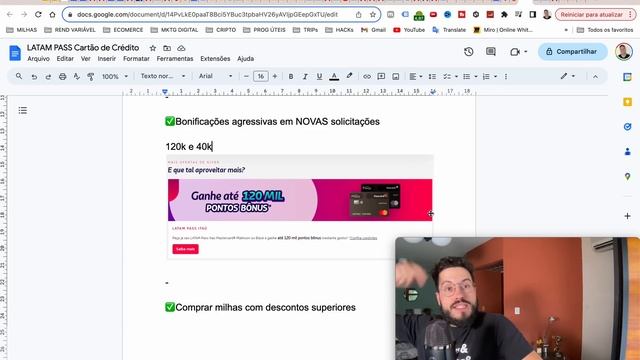Open the Ver menu
This screenshot has width=640, height=360.
pyautogui.click(x=86, y=59)
